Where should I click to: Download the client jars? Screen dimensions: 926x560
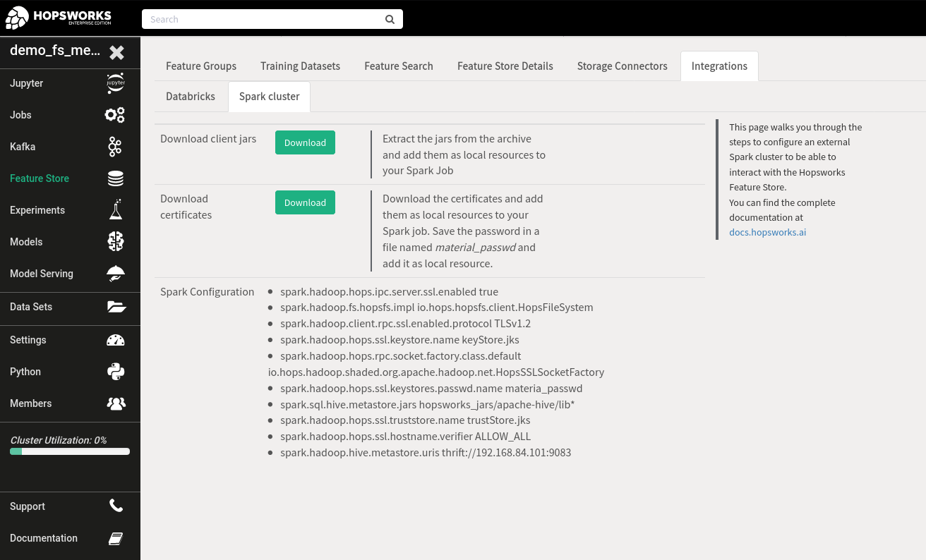click(x=305, y=142)
